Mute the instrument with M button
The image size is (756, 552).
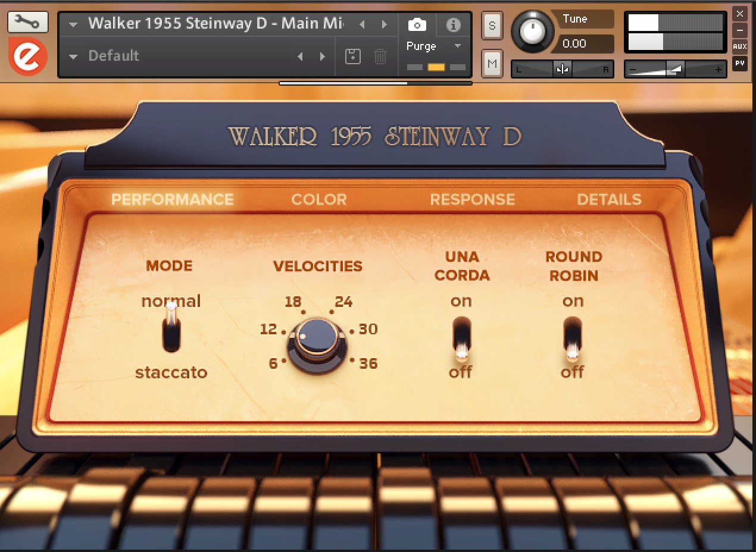click(x=492, y=63)
